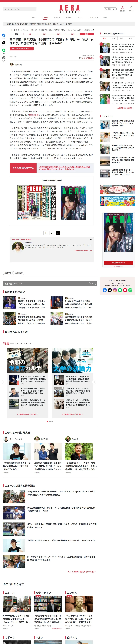The image size is (138, 644).
Task: Follow AERA on Facebook in follow box
Action: click(x=105, y=290)
